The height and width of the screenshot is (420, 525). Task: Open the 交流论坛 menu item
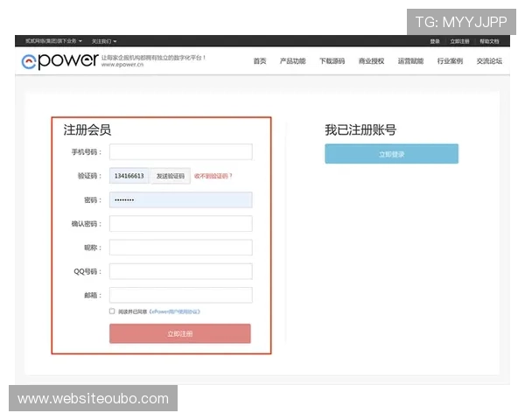489,61
